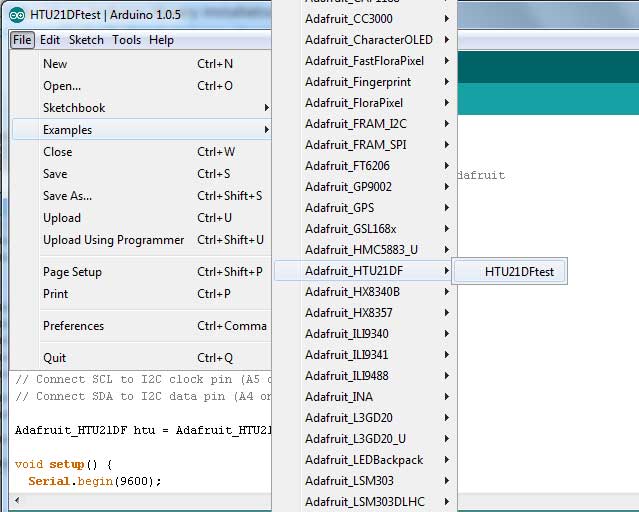
Task: Select New from the File menu
Action: tap(56, 64)
